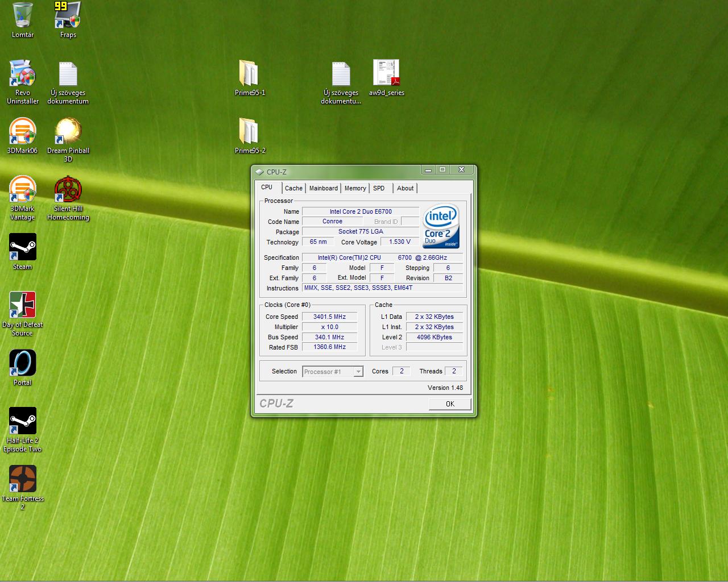Click the Core Voltage value 1.530 V

pos(400,242)
